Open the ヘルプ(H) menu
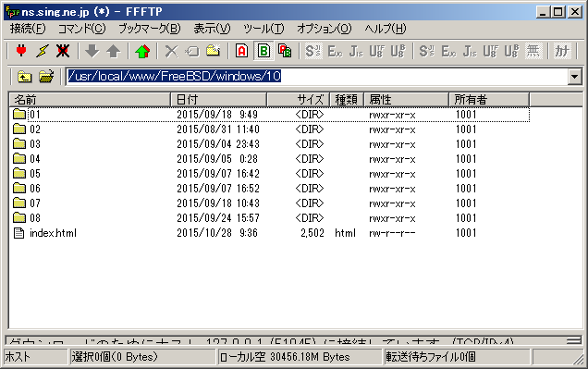The image size is (588, 369). click(386, 29)
